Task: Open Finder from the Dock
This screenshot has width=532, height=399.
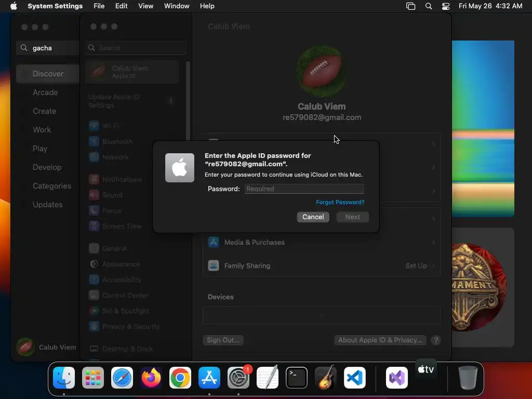Action: (64, 378)
